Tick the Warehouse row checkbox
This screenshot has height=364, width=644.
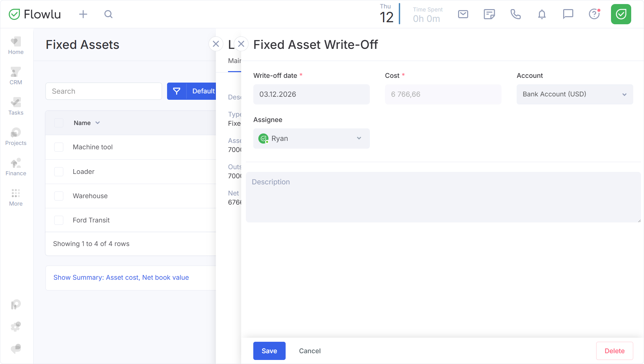(59, 196)
